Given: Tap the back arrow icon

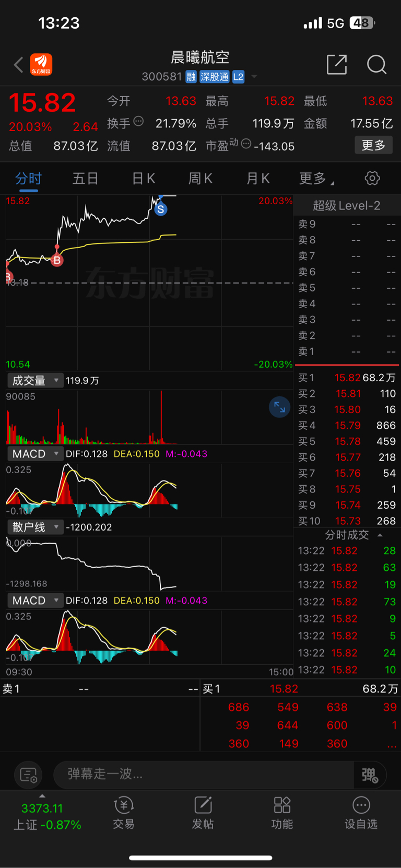Looking at the screenshot, I should click(x=19, y=65).
